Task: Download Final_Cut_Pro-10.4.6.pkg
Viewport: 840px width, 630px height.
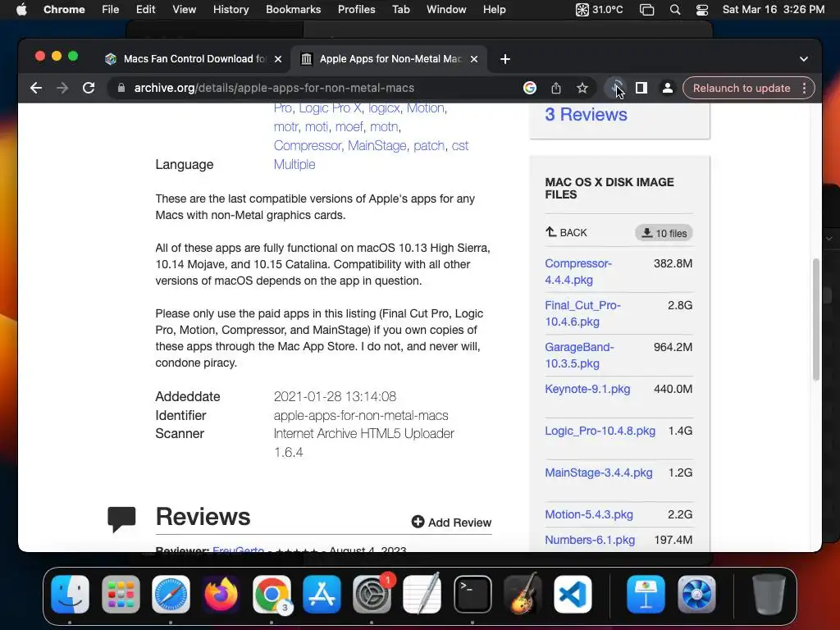Action: (x=583, y=313)
